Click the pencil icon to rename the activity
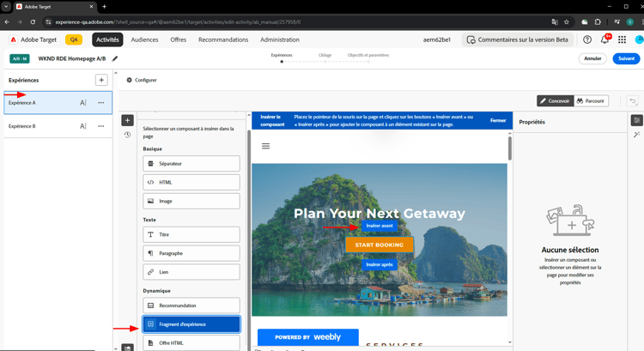This screenshot has height=351, width=644. (115, 58)
